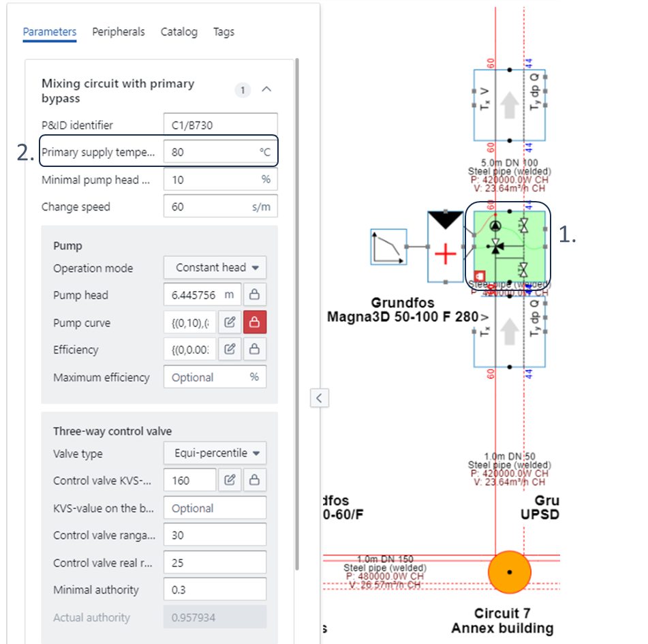Screen dimensions: 648x644
Task: Toggle the Efficiency lock
Action: (x=255, y=350)
